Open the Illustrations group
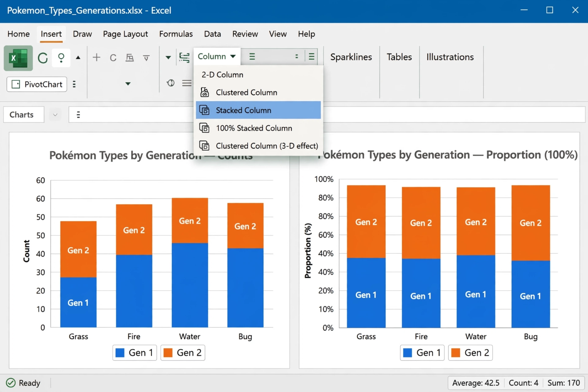The image size is (588, 392). coord(450,57)
